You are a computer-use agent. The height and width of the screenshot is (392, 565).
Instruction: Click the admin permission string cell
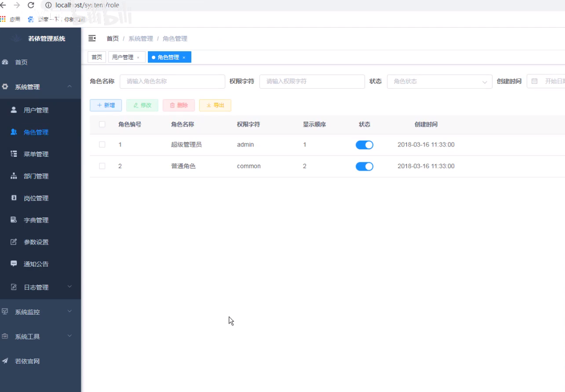point(246,144)
